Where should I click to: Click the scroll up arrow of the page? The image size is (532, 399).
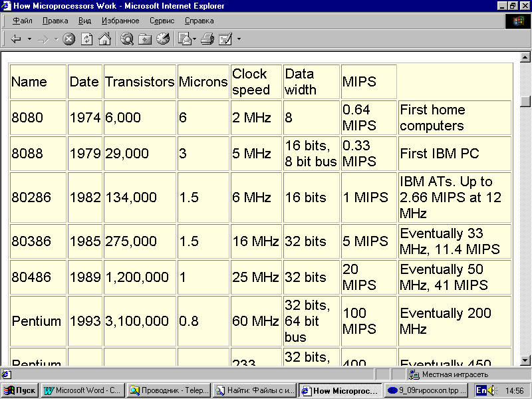[525, 57]
